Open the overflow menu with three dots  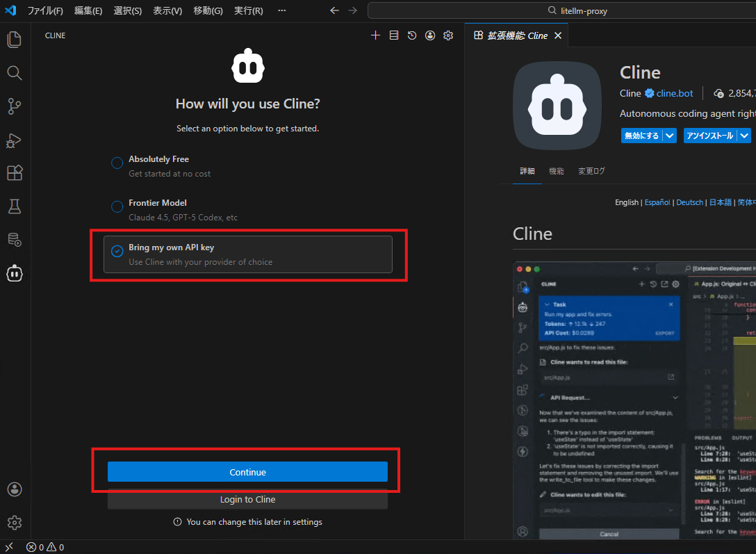pos(282,10)
